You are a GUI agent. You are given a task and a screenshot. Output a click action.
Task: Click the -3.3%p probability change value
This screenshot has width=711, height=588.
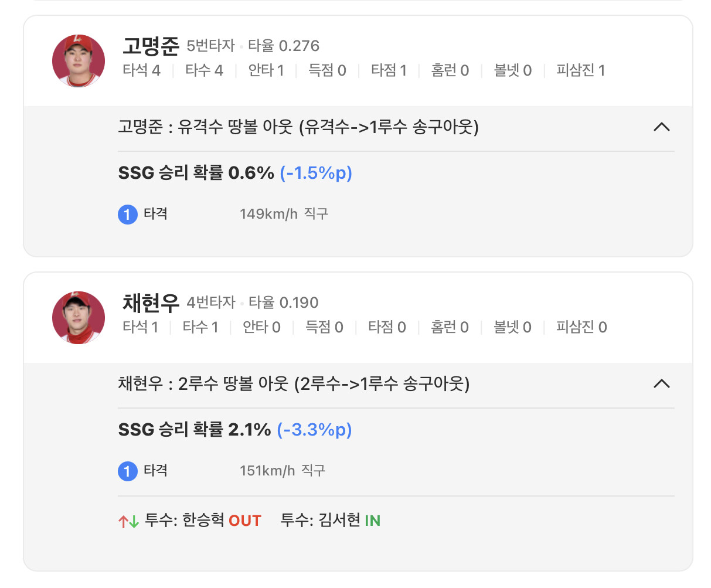point(314,430)
